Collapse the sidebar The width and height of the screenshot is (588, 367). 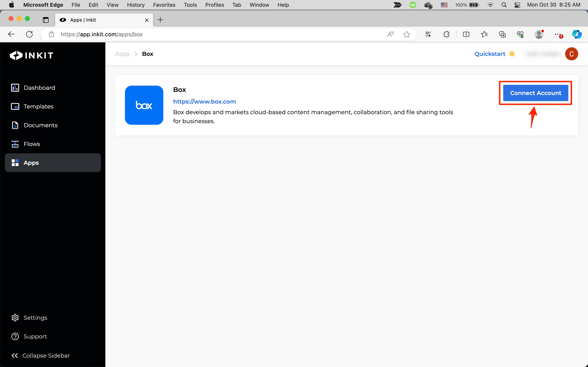(41, 355)
